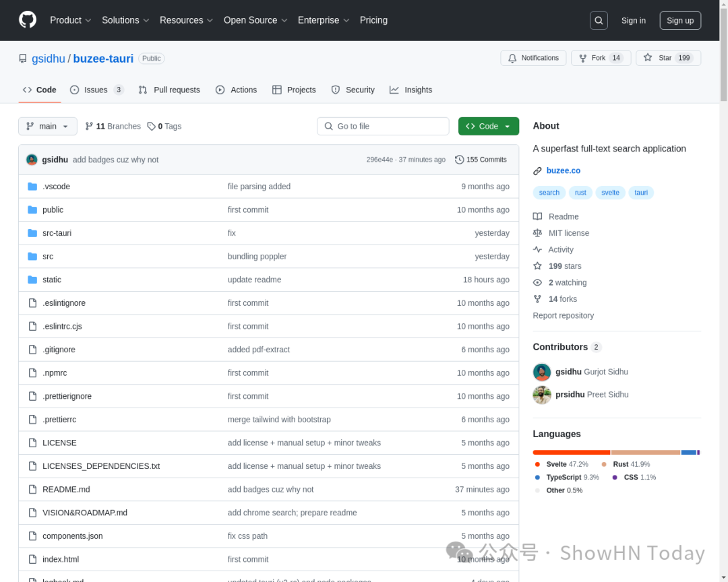Open the Pull requests tab
Viewport: 728px width, 582px height.
tap(169, 90)
